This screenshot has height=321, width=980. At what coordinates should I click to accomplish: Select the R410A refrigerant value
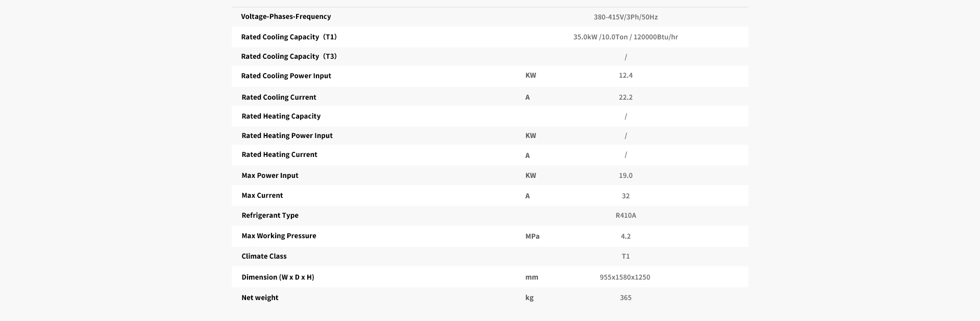pyautogui.click(x=626, y=215)
